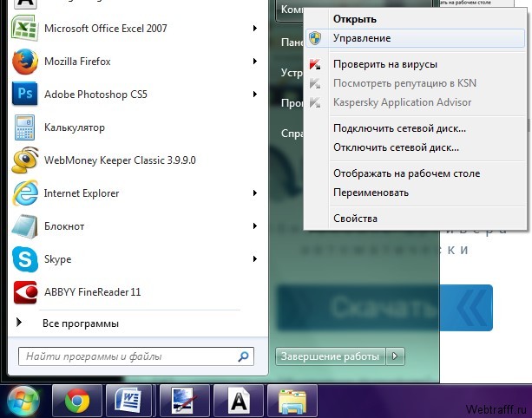
Task: Expand Все программы arrow
Action: click(19, 323)
